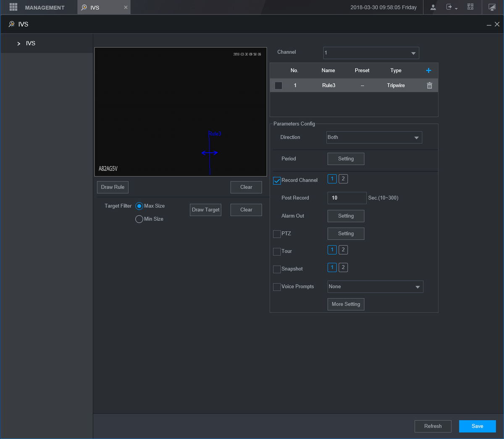
Task: Uncheck the Record Channel checkbox
Action: [277, 181]
